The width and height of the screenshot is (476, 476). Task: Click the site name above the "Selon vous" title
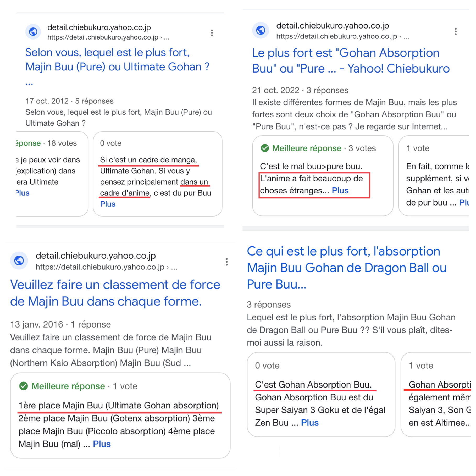99,27
